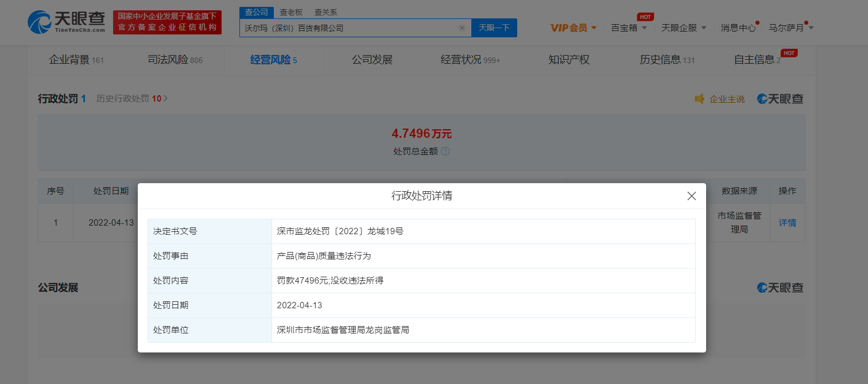Click the 企业主说 speaker icon
Screen dimensions: 868x384
pyautogui.click(x=699, y=99)
